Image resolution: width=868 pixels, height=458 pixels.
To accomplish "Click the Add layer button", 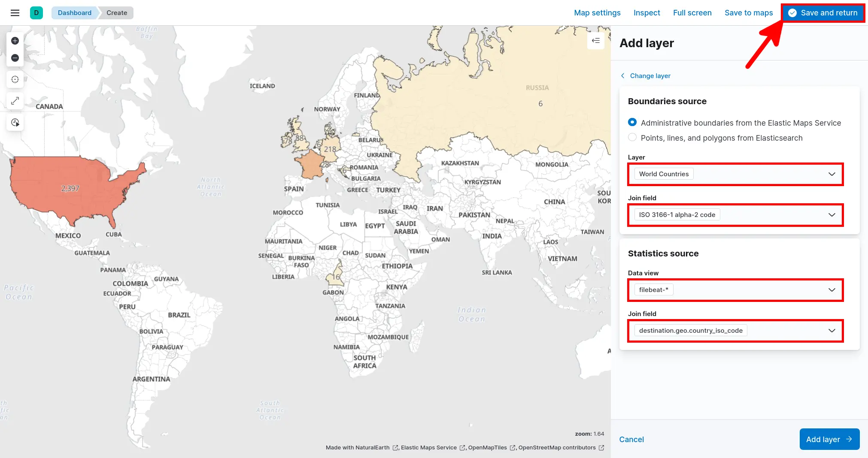I will [x=829, y=439].
